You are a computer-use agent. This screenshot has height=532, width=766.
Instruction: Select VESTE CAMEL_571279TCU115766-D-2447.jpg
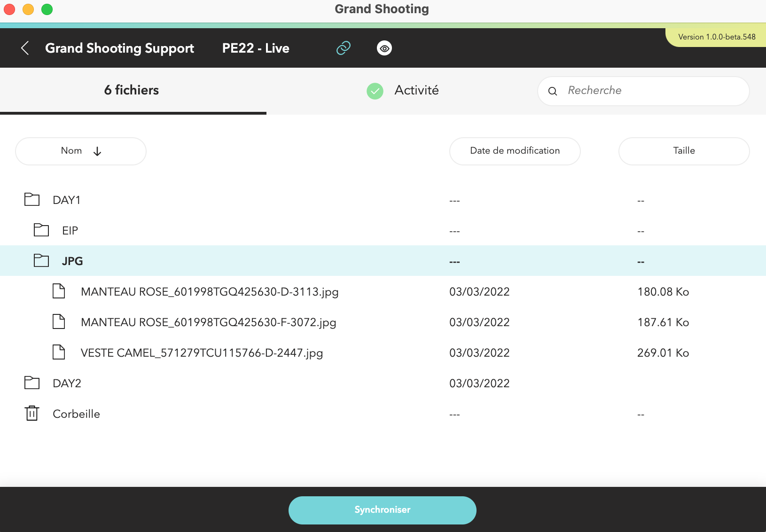click(x=202, y=352)
